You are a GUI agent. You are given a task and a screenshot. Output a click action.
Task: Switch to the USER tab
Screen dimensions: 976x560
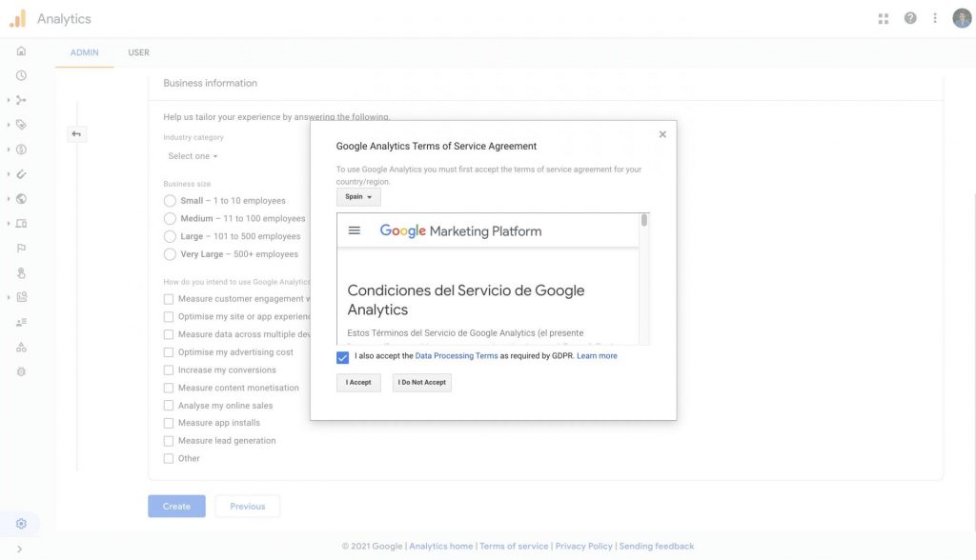(x=139, y=52)
